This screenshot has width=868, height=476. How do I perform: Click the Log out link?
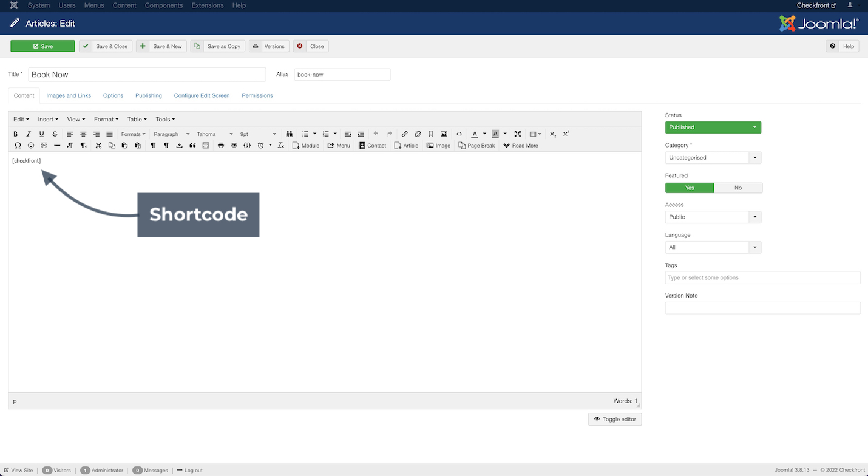189,471
